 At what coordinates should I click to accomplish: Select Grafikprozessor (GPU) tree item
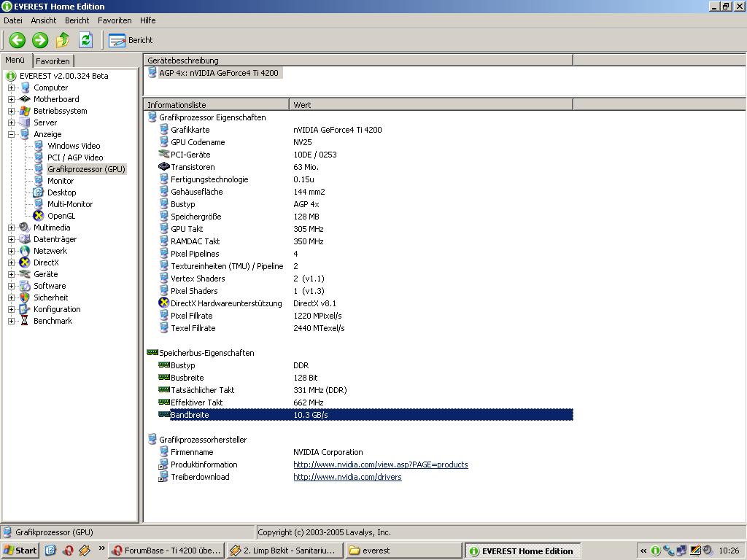tap(86, 169)
